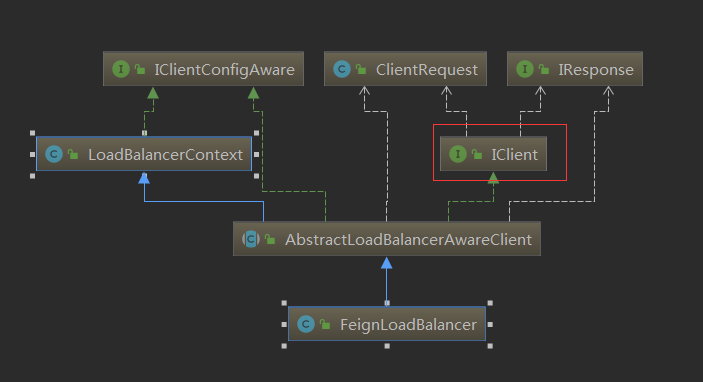The width and height of the screenshot is (703, 382).
Task: Click the public lock icon on ClientRequest
Action: click(361, 69)
